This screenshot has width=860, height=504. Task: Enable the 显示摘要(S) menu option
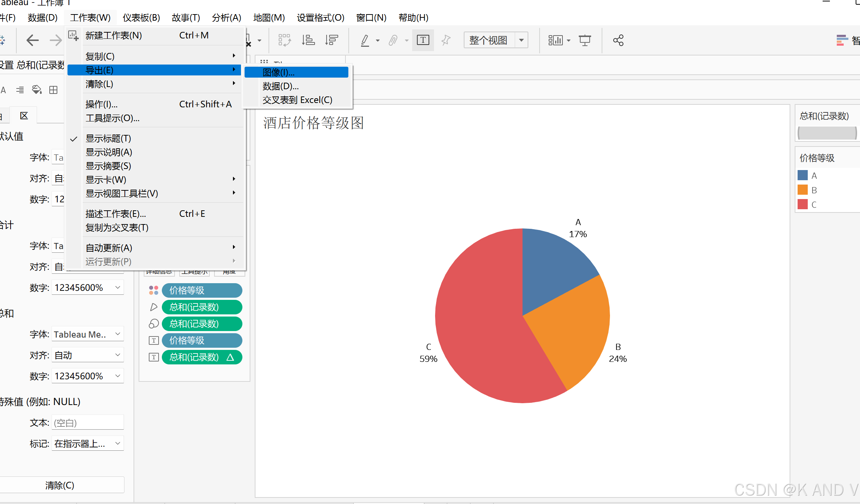coord(108,166)
